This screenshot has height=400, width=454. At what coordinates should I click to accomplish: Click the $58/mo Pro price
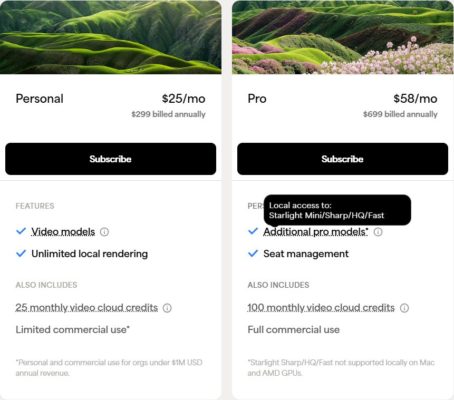click(x=415, y=99)
